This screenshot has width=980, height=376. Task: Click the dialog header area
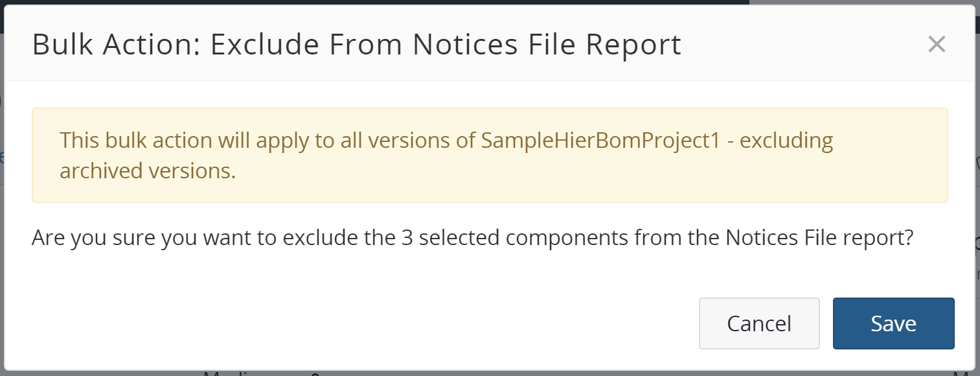point(453,44)
